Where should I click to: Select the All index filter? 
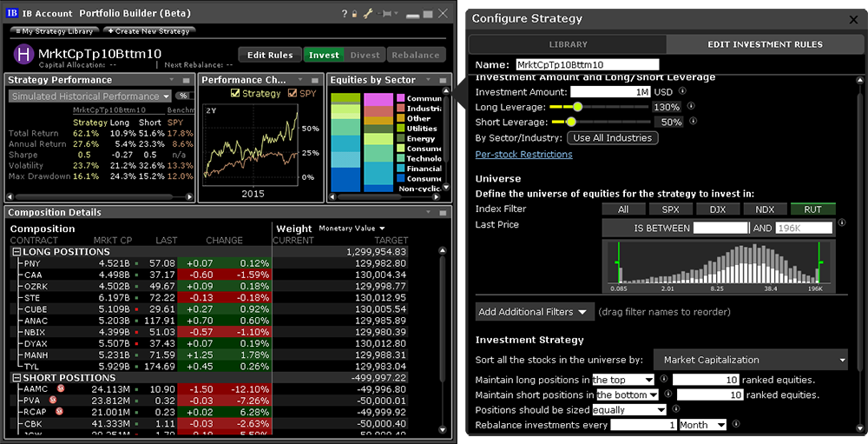623,209
